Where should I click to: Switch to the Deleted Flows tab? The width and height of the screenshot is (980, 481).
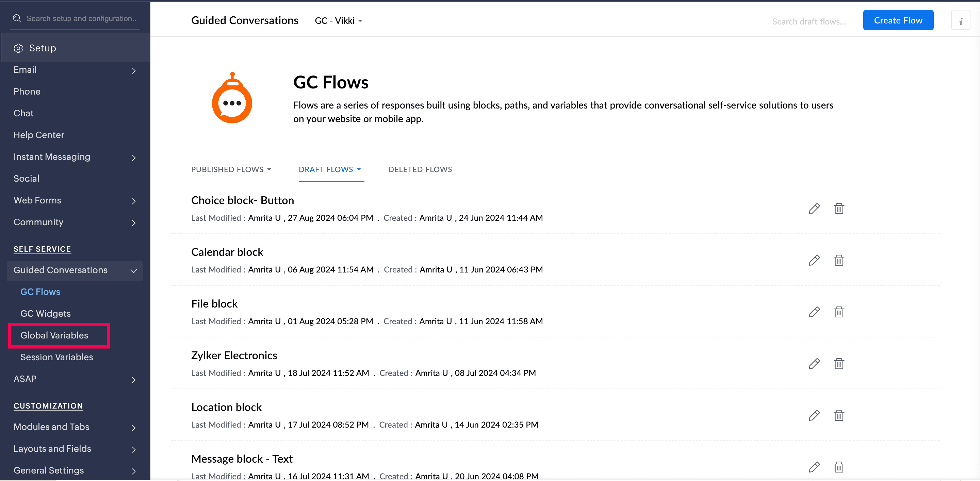click(x=420, y=169)
